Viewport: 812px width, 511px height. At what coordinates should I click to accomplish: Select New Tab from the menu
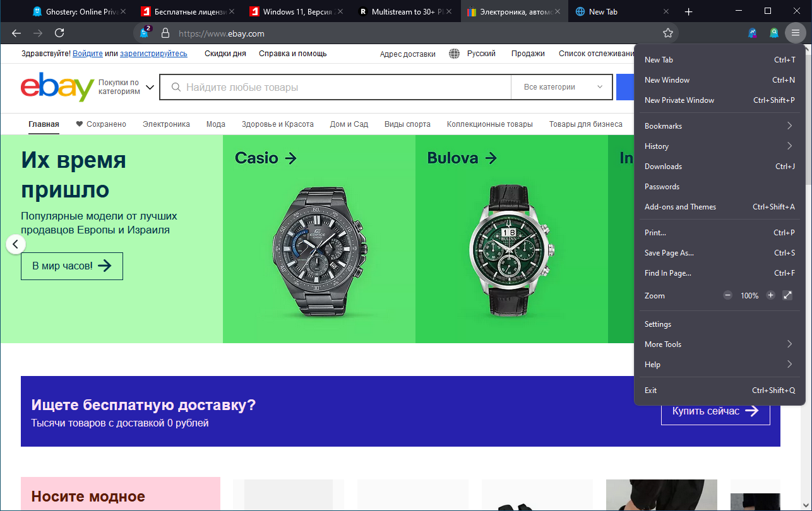[720, 60]
